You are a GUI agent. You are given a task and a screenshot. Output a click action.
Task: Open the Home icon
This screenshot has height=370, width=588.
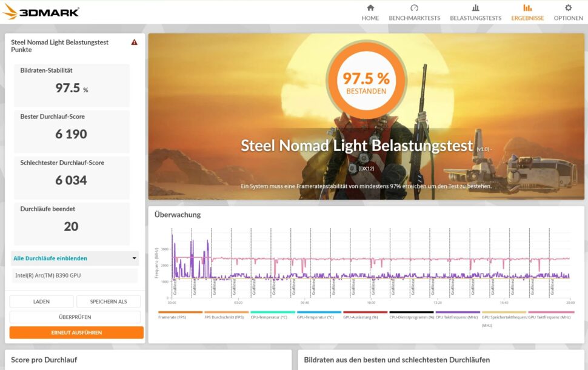coord(370,7)
